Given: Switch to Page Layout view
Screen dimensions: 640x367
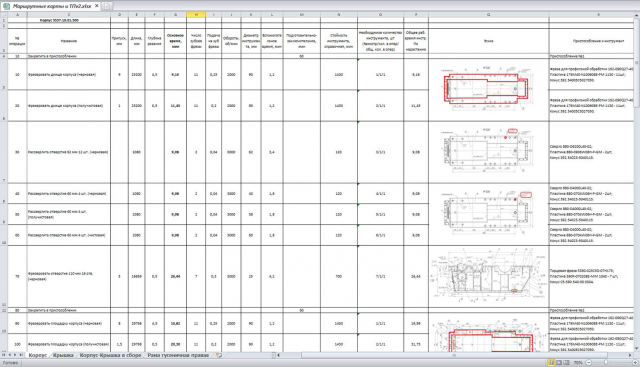Looking at the screenshot, I should point(559,363).
